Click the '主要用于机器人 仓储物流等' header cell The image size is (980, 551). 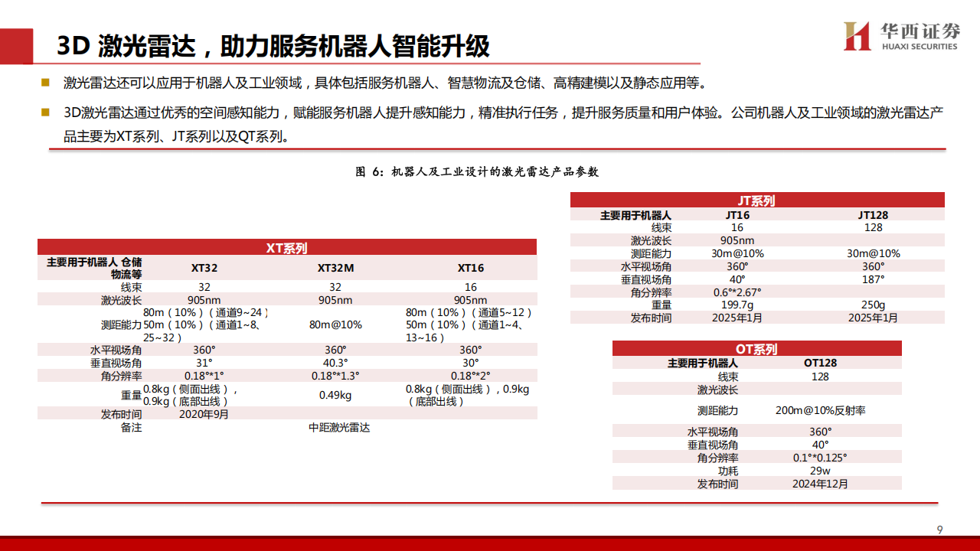coord(95,268)
